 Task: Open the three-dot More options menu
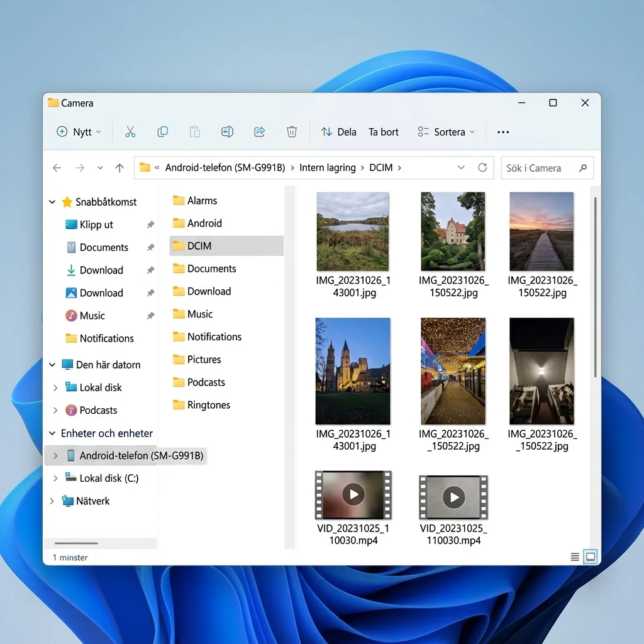pyautogui.click(x=503, y=132)
